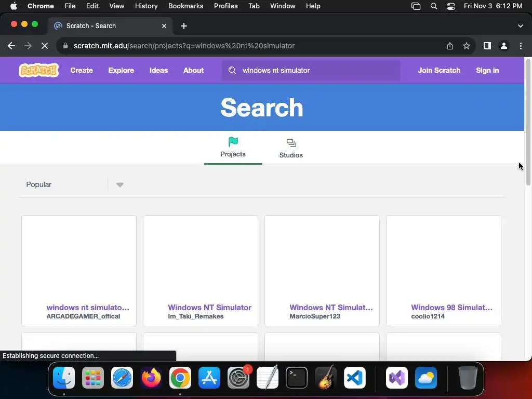The height and width of the screenshot is (399, 532).
Task: Click the date and time in menu bar
Action: click(493, 6)
